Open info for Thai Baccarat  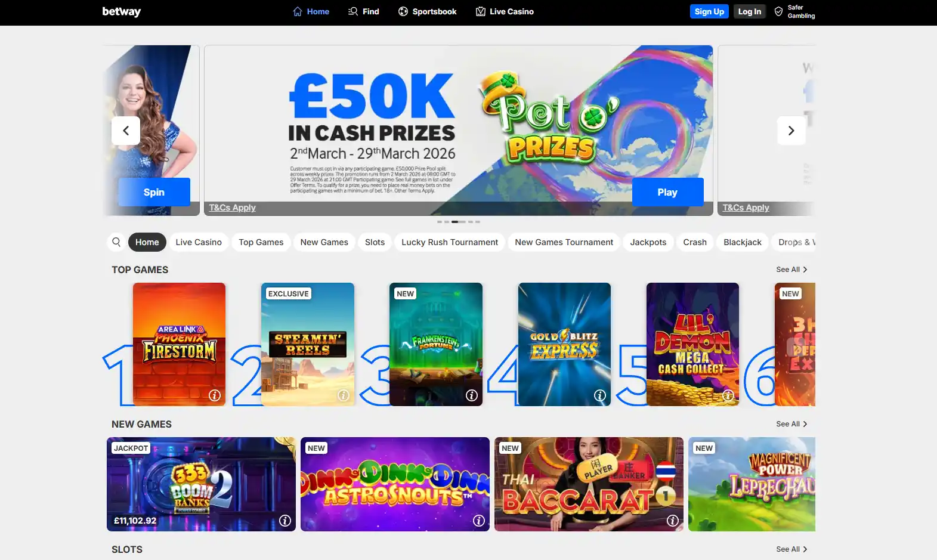[x=673, y=521]
